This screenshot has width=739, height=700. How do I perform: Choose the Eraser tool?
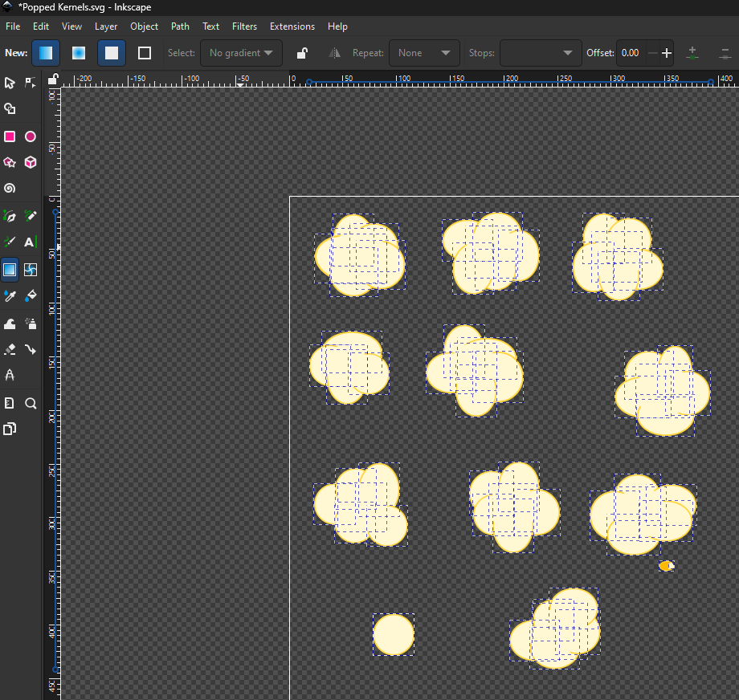click(x=10, y=349)
